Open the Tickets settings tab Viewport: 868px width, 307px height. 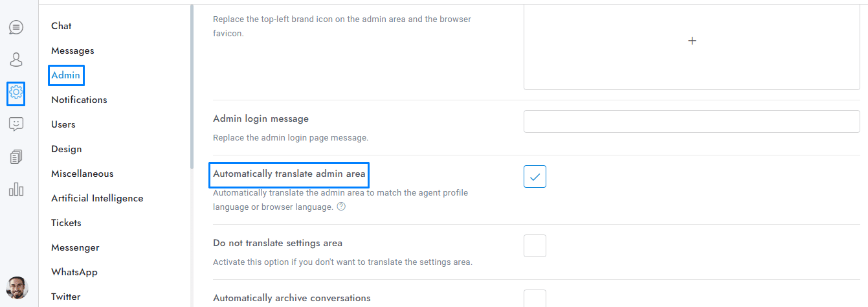click(x=66, y=223)
